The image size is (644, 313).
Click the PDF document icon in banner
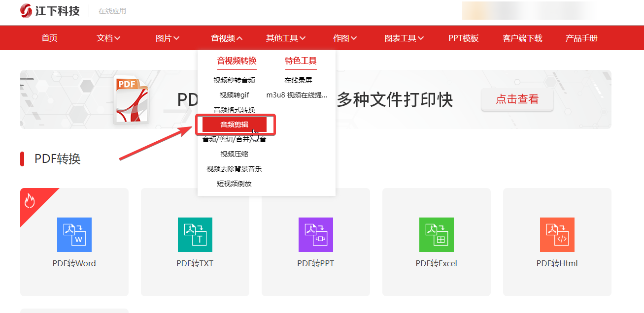click(131, 99)
